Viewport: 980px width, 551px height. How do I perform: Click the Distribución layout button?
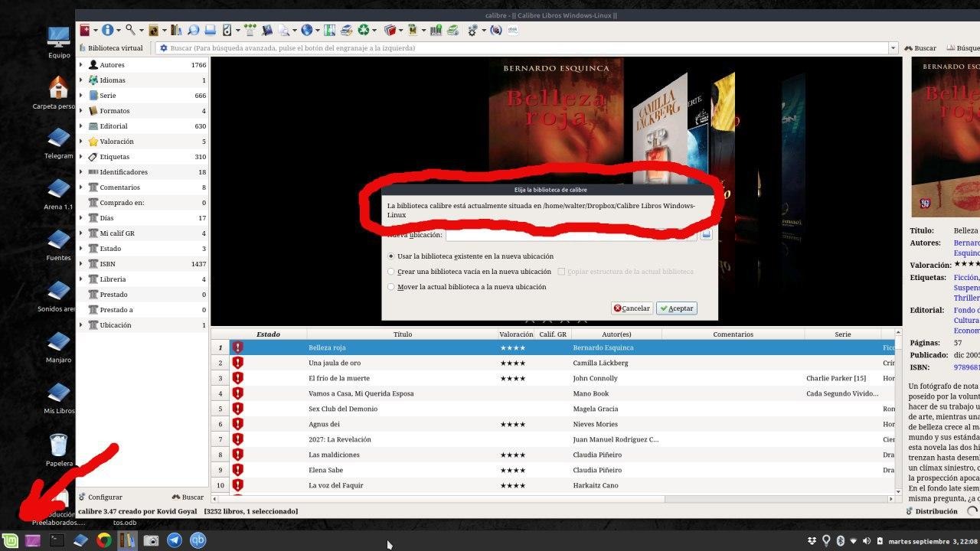[932, 511]
